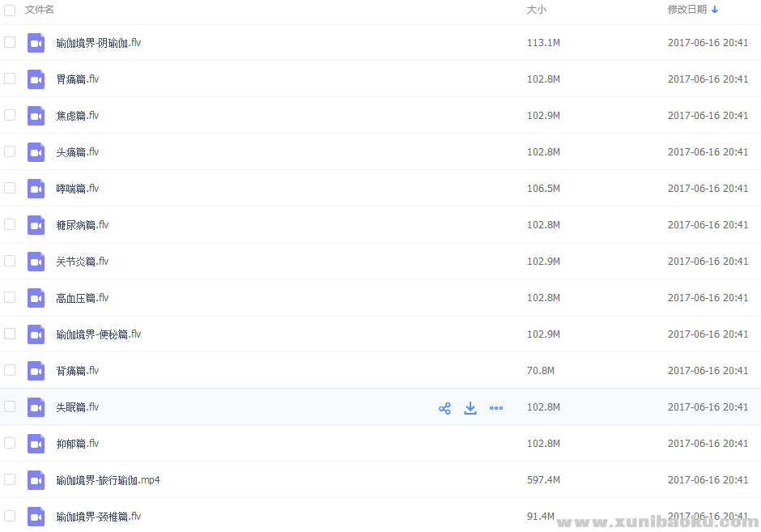Open the file 失眠篇.flv
Screen dimensions: 761x532
78,406
